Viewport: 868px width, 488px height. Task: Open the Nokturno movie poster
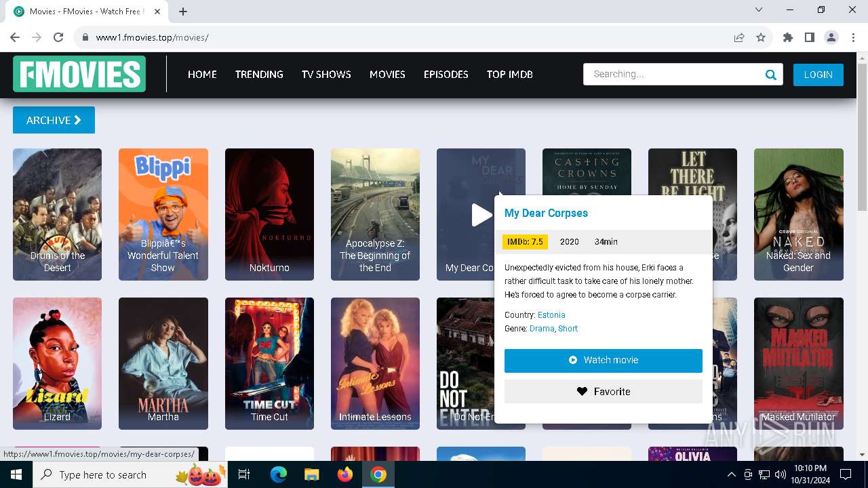click(269, 214)
